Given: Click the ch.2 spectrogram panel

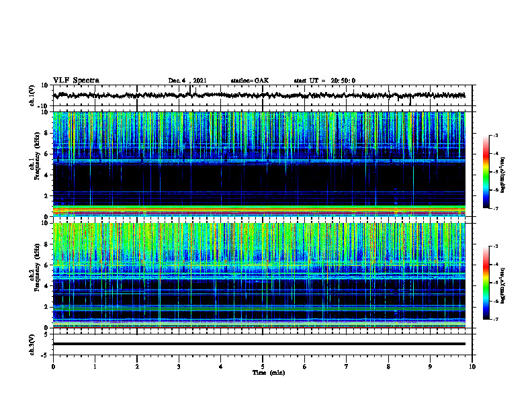Looking at the screenshot, I should coord(259,275).
